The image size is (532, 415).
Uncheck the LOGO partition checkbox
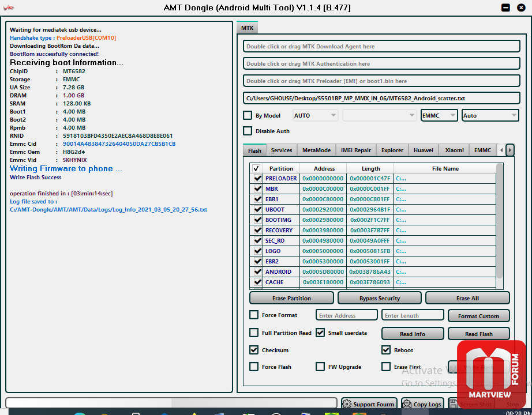coord(257,251)
